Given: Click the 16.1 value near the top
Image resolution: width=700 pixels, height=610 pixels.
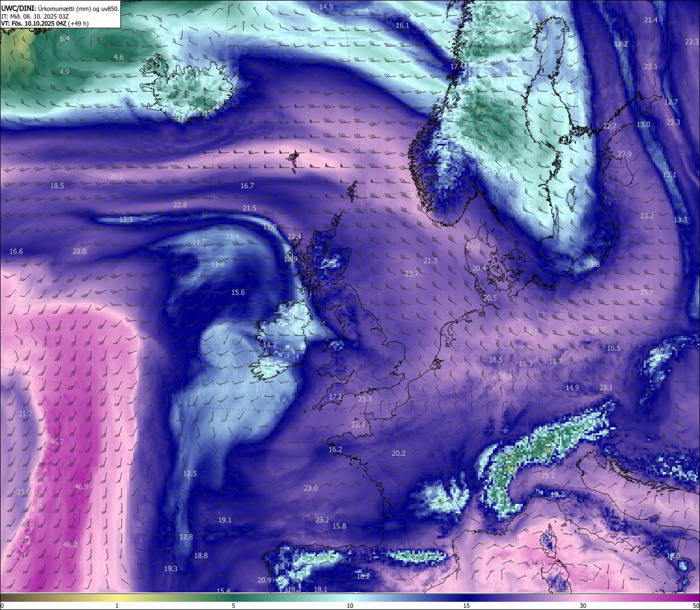Looking at the screenshot, I should coord(402,26).
